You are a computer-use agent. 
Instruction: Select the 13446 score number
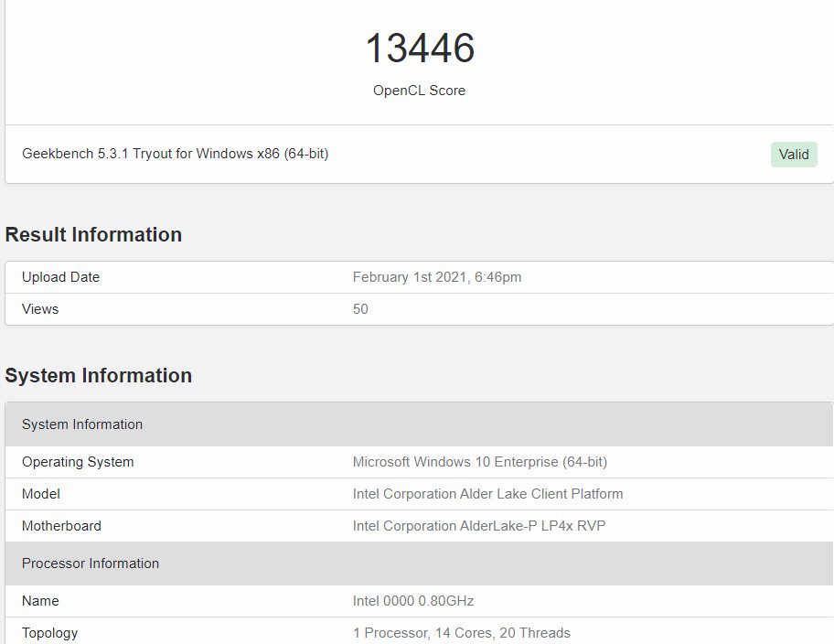420,48
